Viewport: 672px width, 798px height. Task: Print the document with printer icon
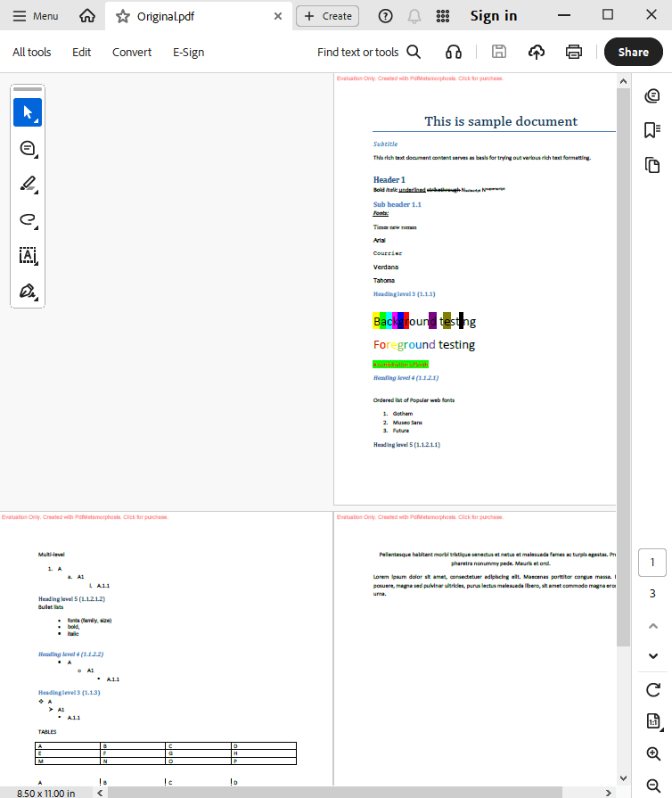574,52
